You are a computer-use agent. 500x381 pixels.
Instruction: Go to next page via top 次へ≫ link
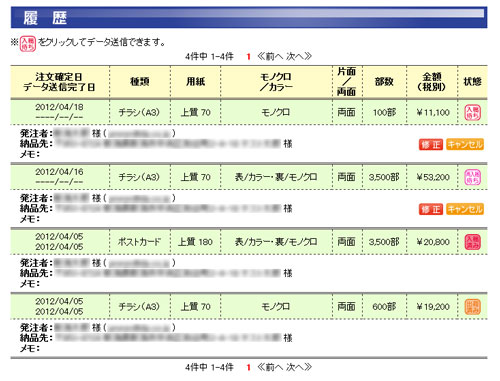pos(299,56)
